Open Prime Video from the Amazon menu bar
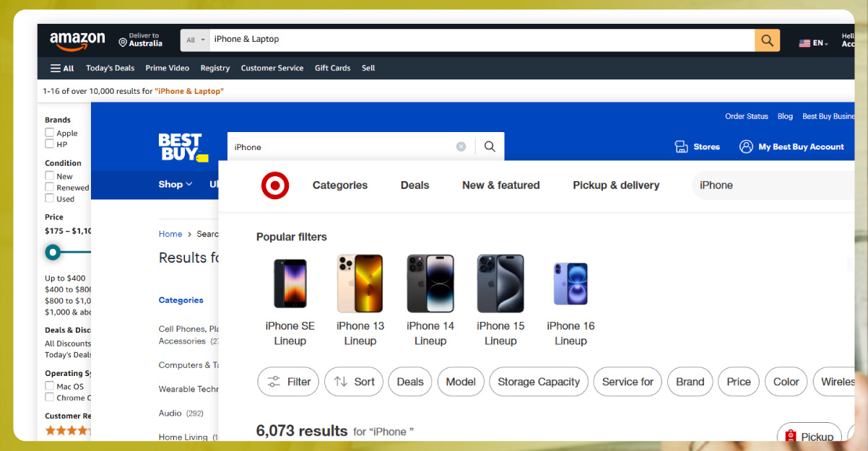The width and height of the screenshot is (868, 451). (167, 68)
